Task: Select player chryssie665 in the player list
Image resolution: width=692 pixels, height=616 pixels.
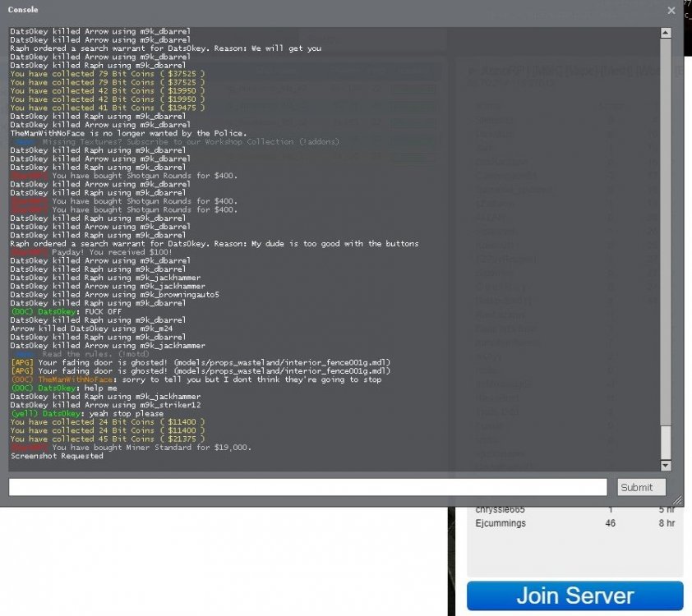Action: point(500,510)
